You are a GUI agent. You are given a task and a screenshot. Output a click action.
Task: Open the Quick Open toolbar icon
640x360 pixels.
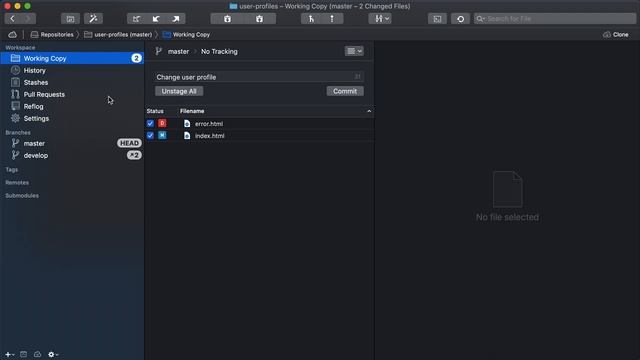pos(70,19)
